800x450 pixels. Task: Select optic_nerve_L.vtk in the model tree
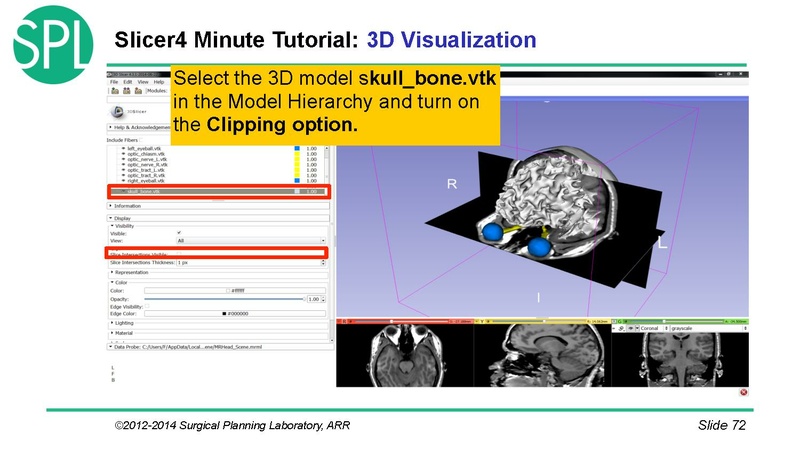pyautogui.click(x=147, y=159)
